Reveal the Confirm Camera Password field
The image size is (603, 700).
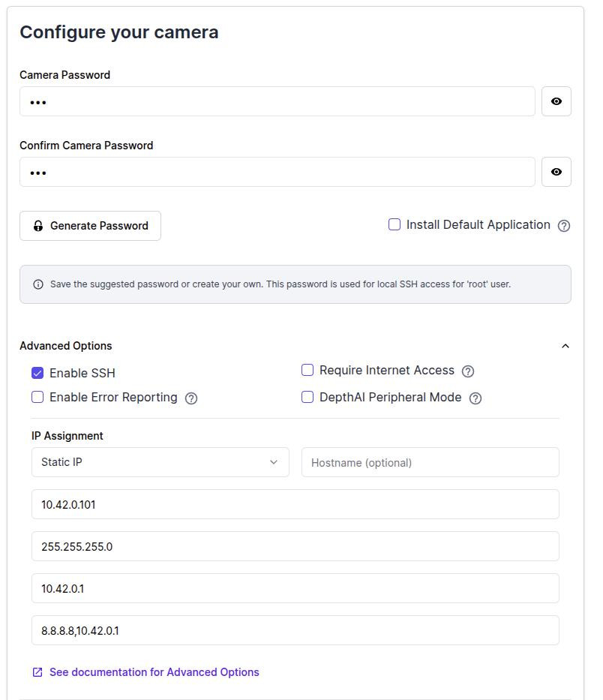(556, 172)
